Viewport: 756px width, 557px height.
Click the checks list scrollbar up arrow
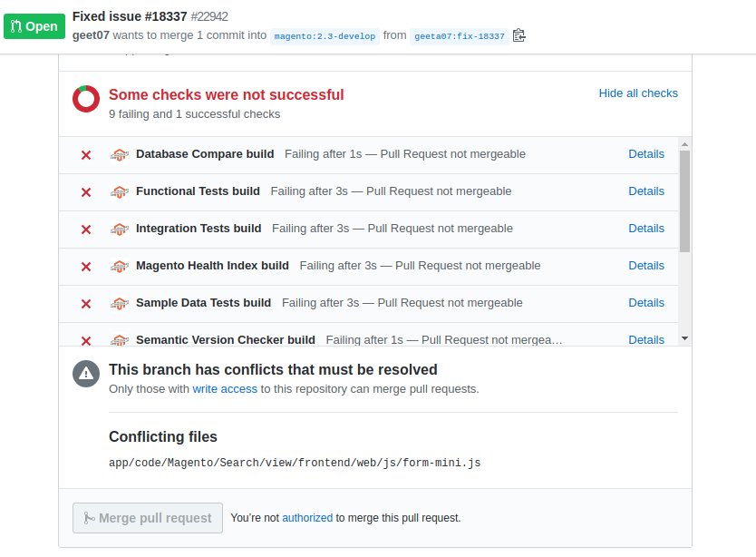tap(684, 144)
